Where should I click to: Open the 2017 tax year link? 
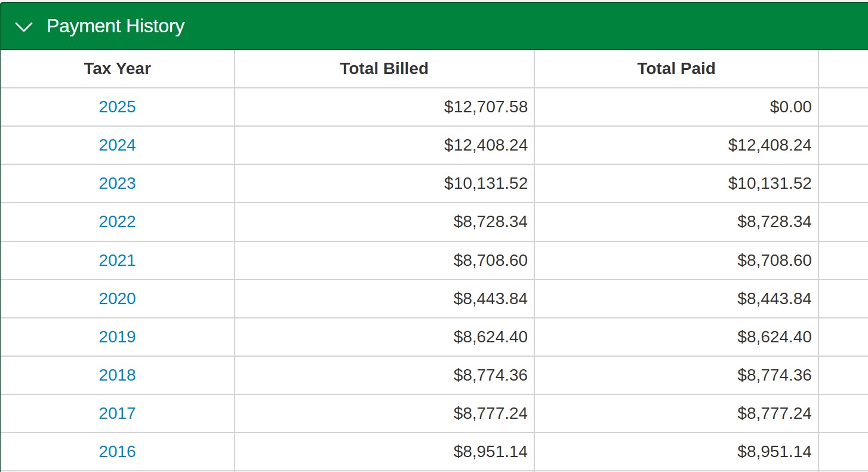(117, 413)
